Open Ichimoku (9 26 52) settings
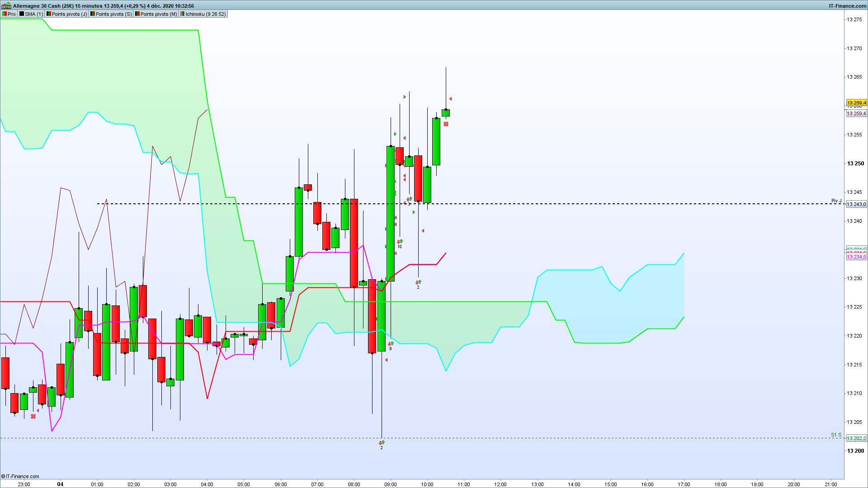Screen dimensions: 868x488 (x=205, y=14)
